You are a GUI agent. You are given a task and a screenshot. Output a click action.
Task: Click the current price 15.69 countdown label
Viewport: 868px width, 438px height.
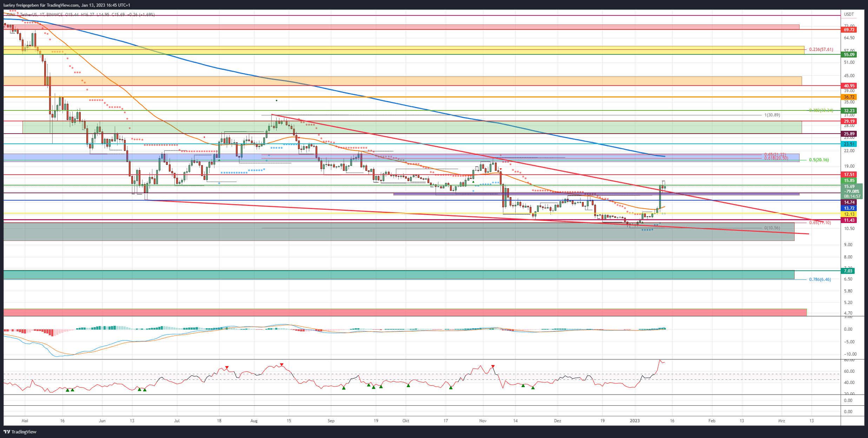[x=852, y=191]
